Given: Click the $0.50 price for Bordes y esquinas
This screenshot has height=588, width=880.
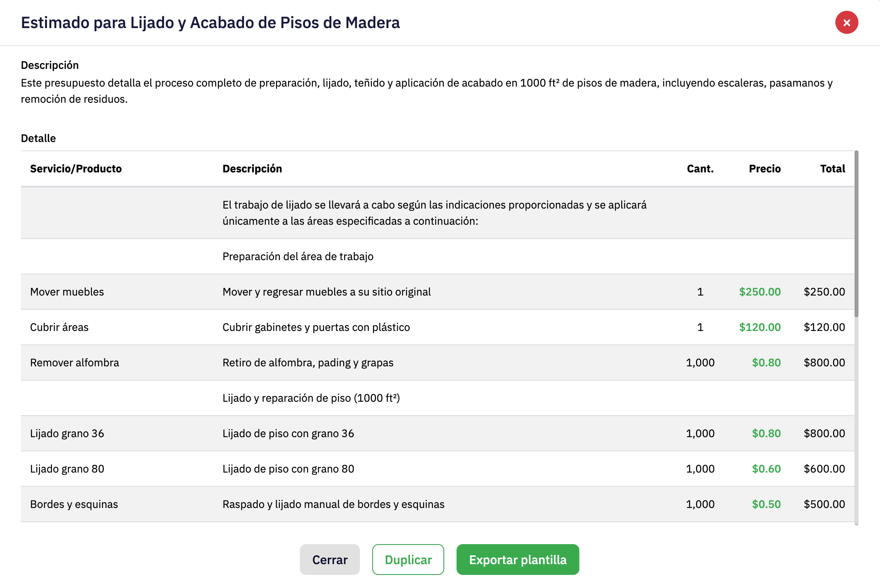Looking at the screenshot, I should tap(766, 504).
